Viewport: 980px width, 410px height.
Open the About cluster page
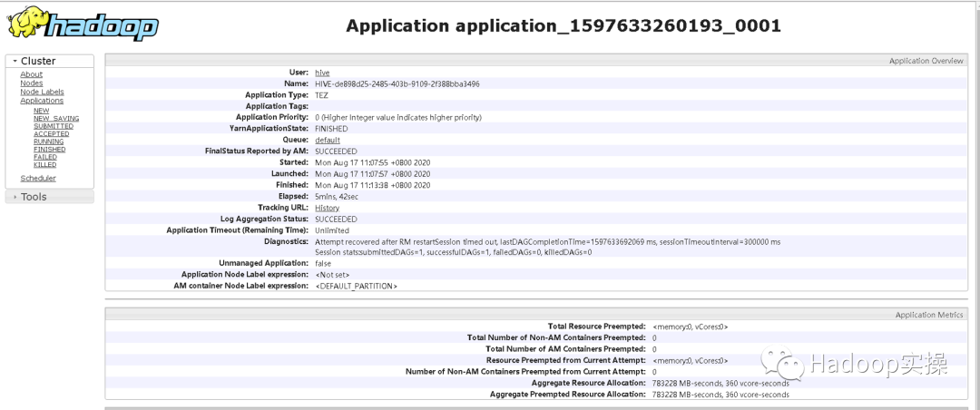31,74
